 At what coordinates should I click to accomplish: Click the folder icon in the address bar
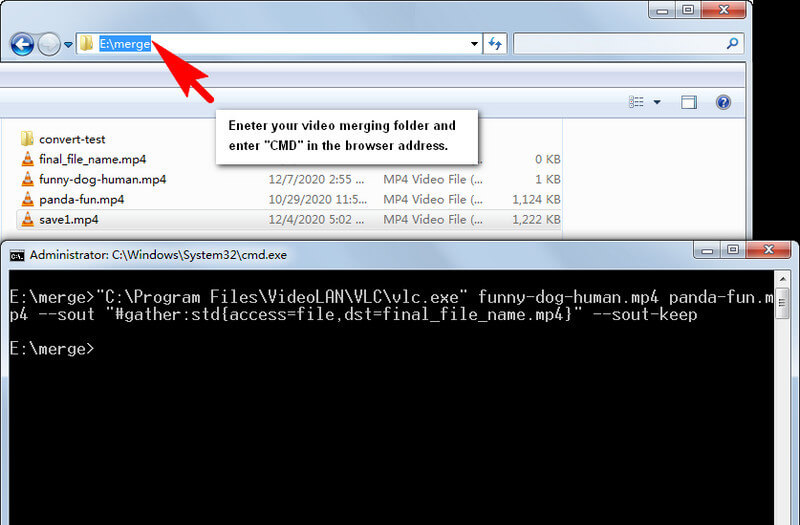(x=86, y=43)
